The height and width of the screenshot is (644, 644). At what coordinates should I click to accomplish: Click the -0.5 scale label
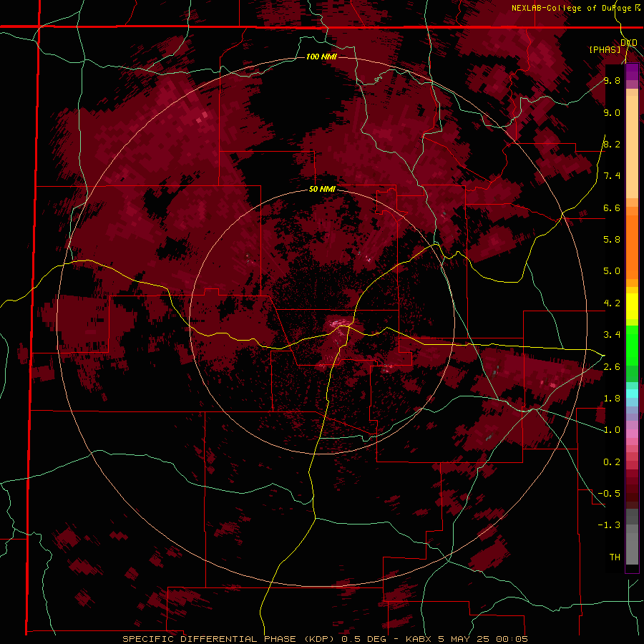(610, 494)
